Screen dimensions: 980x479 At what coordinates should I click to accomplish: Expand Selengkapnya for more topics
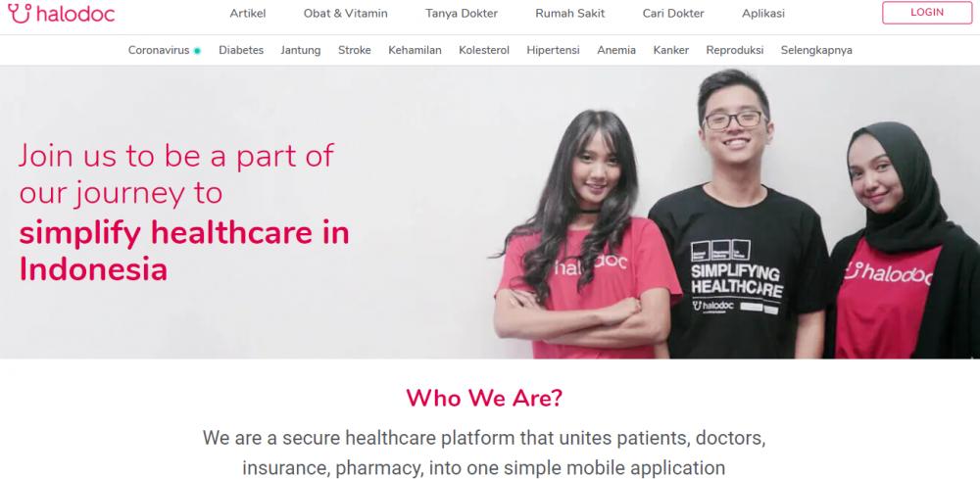[x=816, y=50]
